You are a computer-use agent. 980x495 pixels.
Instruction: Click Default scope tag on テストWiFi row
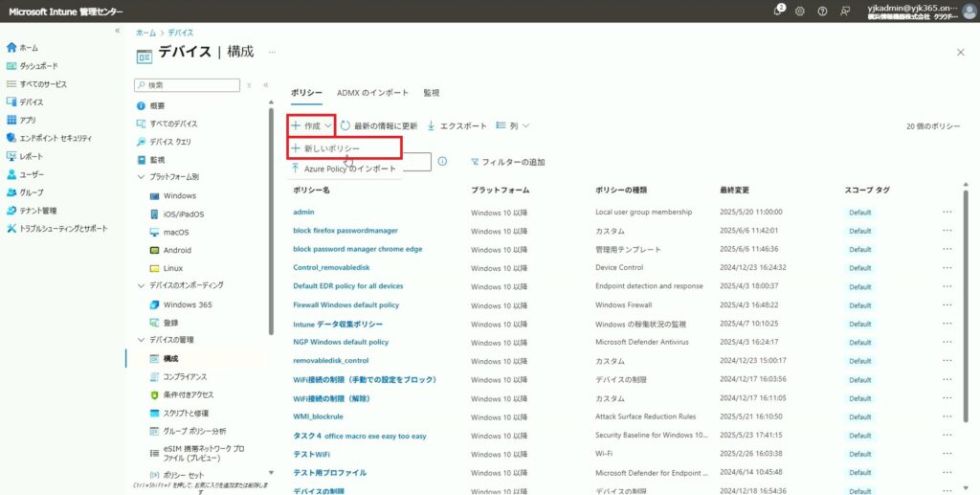click(x=859, y=455)
